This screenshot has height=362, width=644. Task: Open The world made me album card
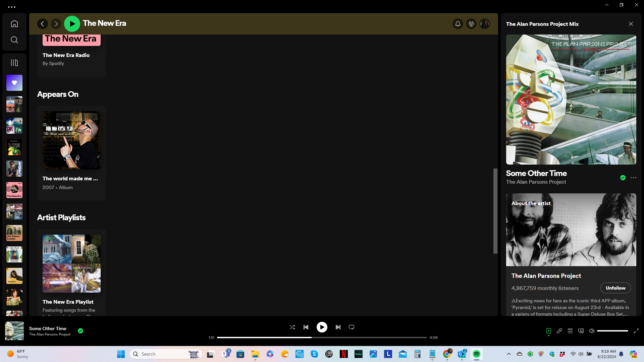click(x=71, y=153)
